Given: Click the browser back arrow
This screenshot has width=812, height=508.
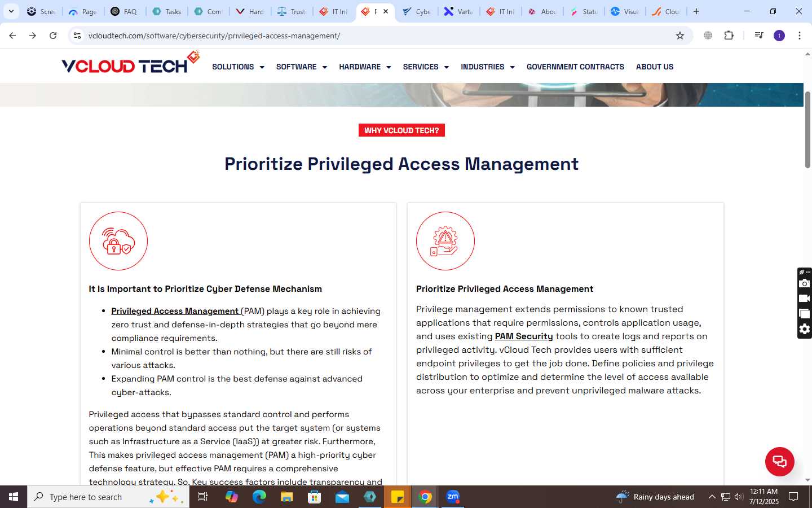Looking at the screenshot, I should (12, 36).
